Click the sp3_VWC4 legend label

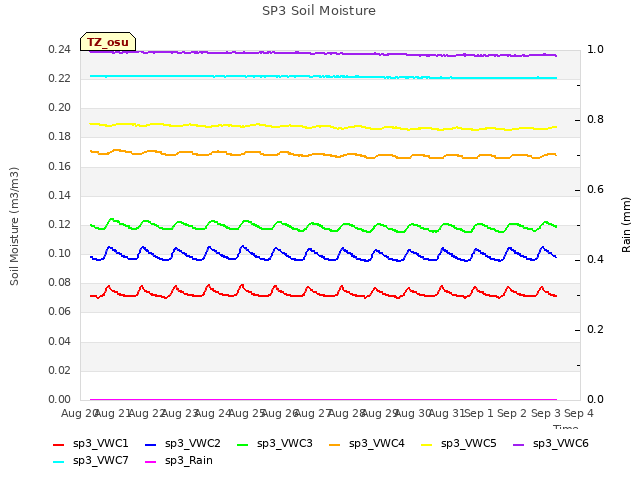coord(376,443)
